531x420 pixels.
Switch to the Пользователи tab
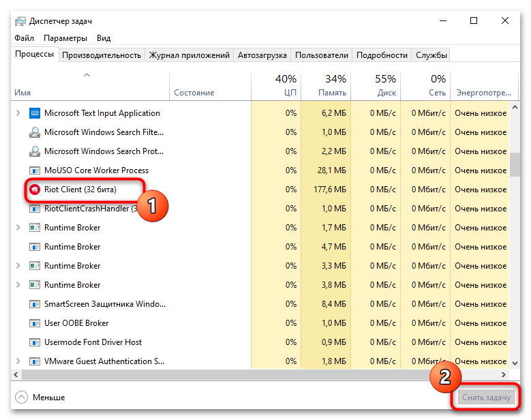[321, 55]
